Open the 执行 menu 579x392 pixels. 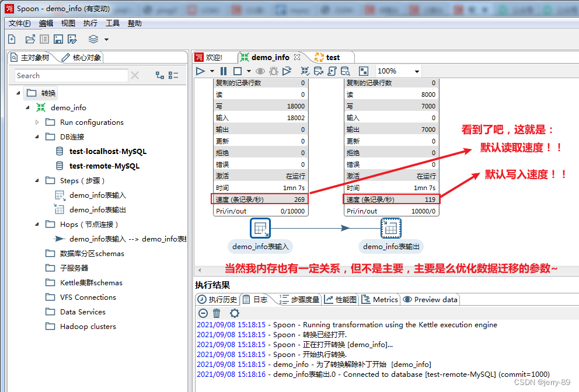[90, 23]
